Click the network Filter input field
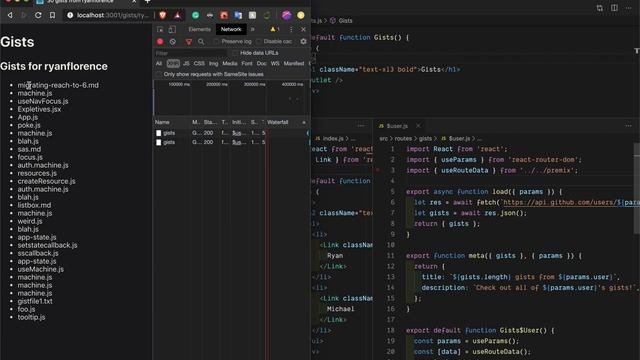The height and width of the screenshot is (360, 640). click(x=190, y=53)
